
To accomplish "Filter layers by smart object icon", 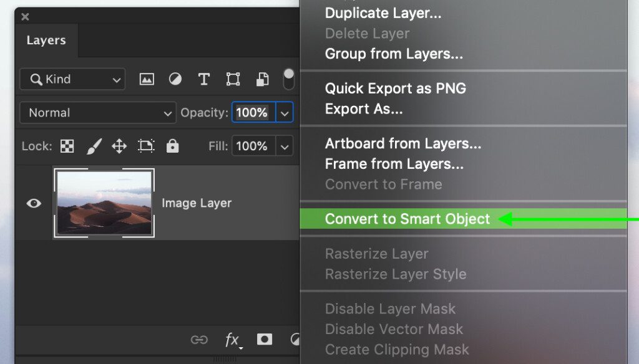I will pos(263,79).
